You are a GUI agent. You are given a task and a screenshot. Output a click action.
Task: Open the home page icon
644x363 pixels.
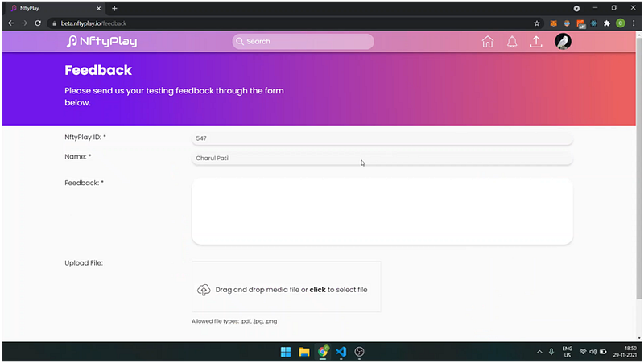488,42
